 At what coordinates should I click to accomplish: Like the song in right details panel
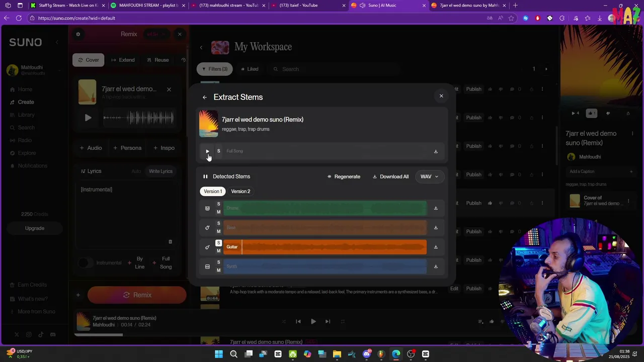(592, 113)
